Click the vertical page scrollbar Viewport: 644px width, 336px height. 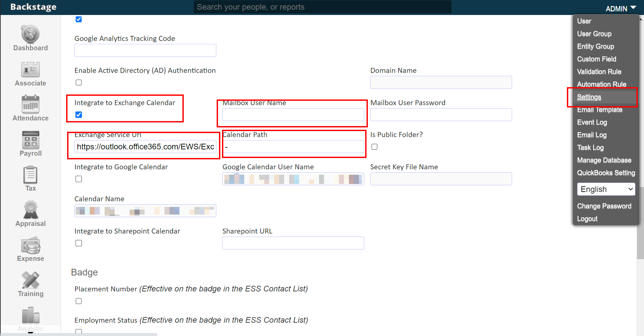(640, 223)
